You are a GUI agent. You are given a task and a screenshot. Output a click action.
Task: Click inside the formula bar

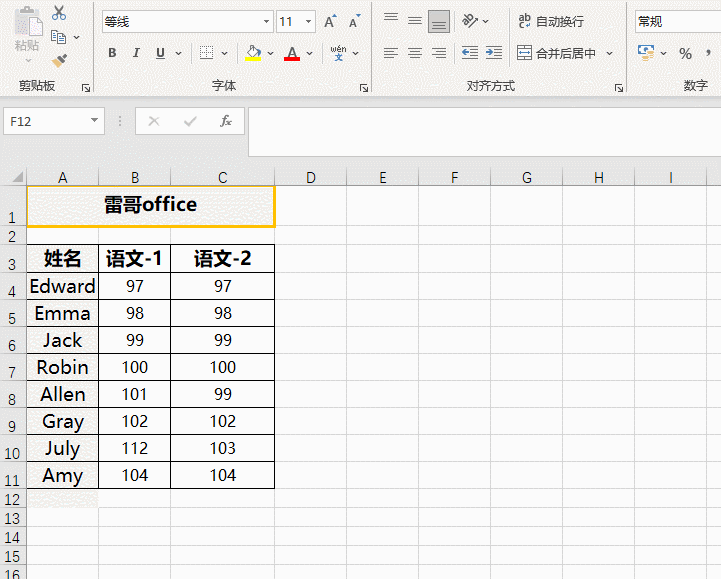[484, 132]
